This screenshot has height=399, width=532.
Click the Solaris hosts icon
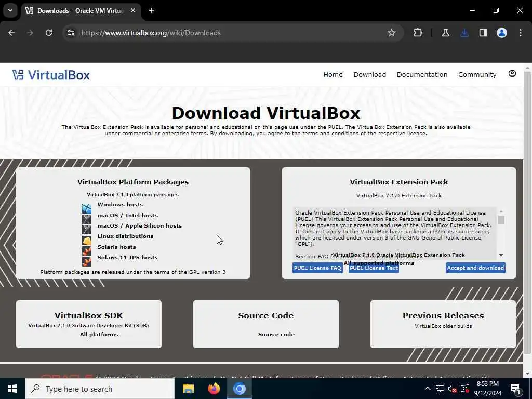(87, 251)
